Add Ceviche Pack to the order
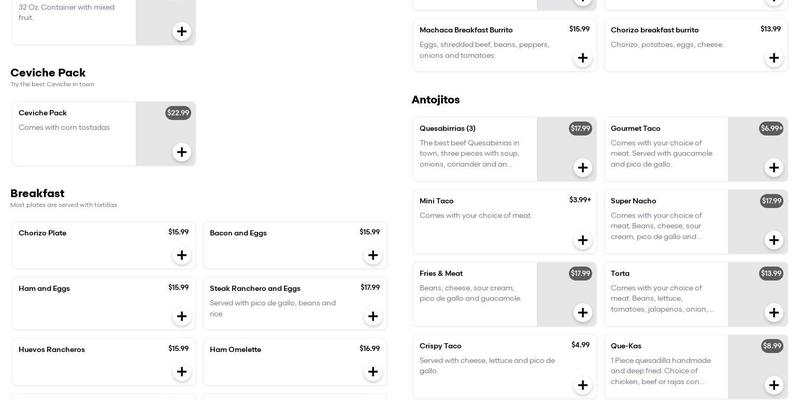The width and height of the screenshot is (800, 400). coord(182,152)
